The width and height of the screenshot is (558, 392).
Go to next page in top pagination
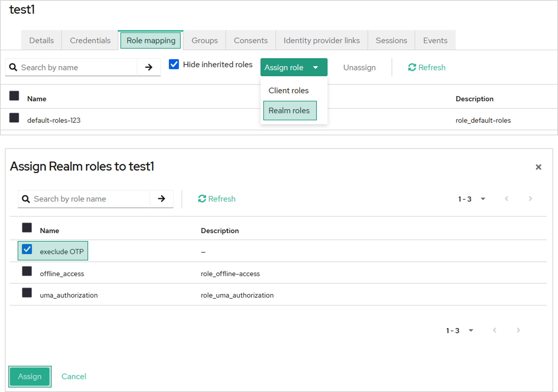point(530,199)
